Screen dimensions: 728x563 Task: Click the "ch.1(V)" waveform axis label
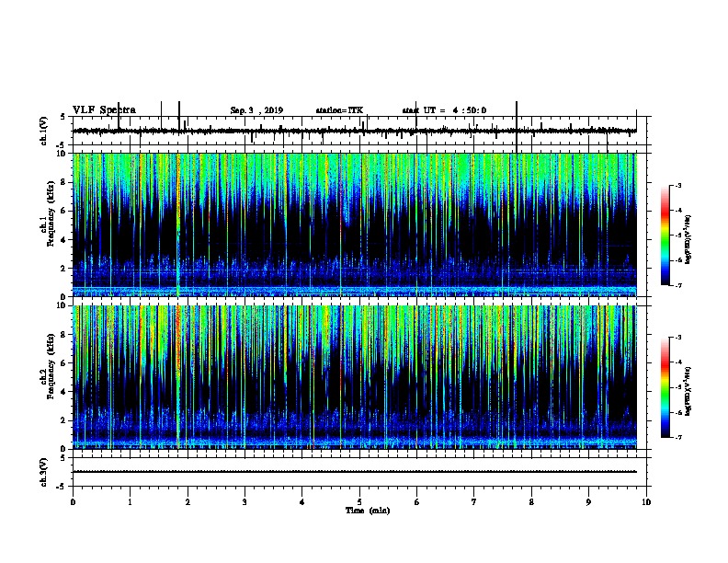click(x=44, y=131)
